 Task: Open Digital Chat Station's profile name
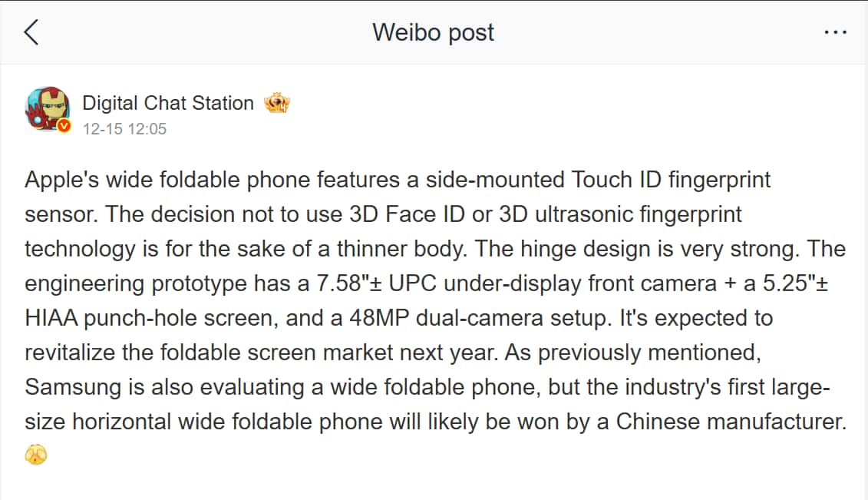tap(168, 102)
